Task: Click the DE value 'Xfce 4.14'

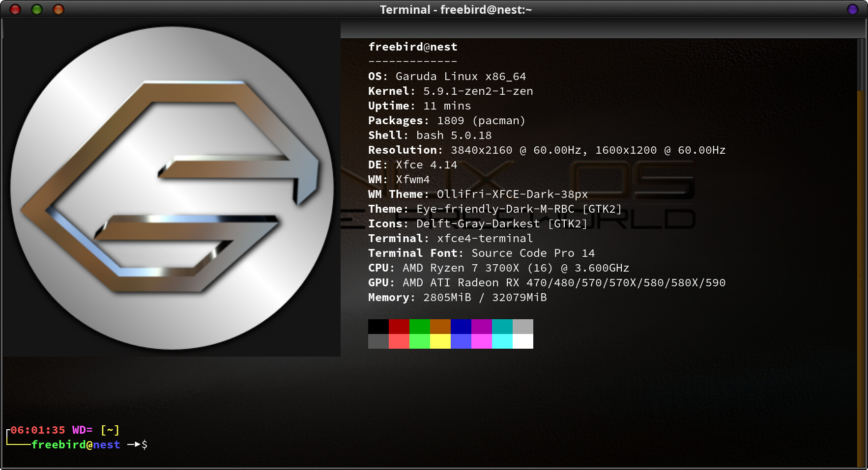Action: coord(427,165)
